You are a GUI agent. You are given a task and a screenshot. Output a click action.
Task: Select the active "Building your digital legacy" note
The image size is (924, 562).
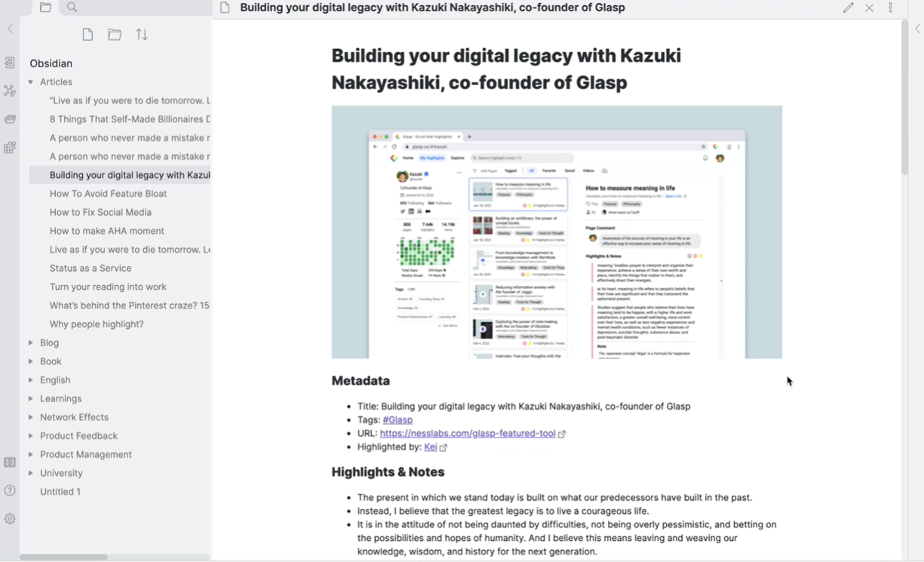121,175
